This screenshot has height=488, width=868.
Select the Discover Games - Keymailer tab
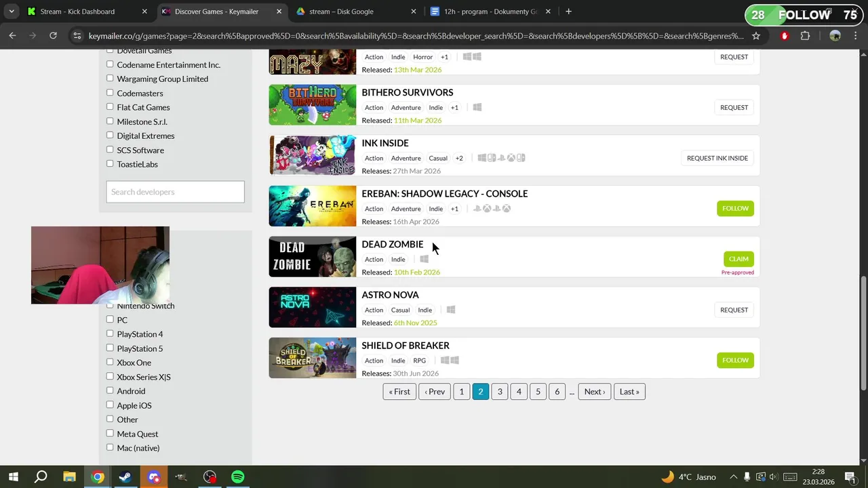click(222, 12)
